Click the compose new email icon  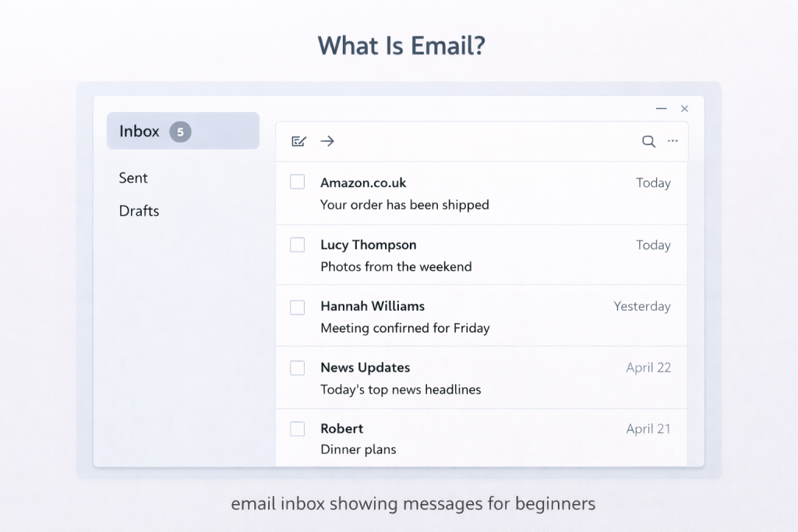(298, 141)
